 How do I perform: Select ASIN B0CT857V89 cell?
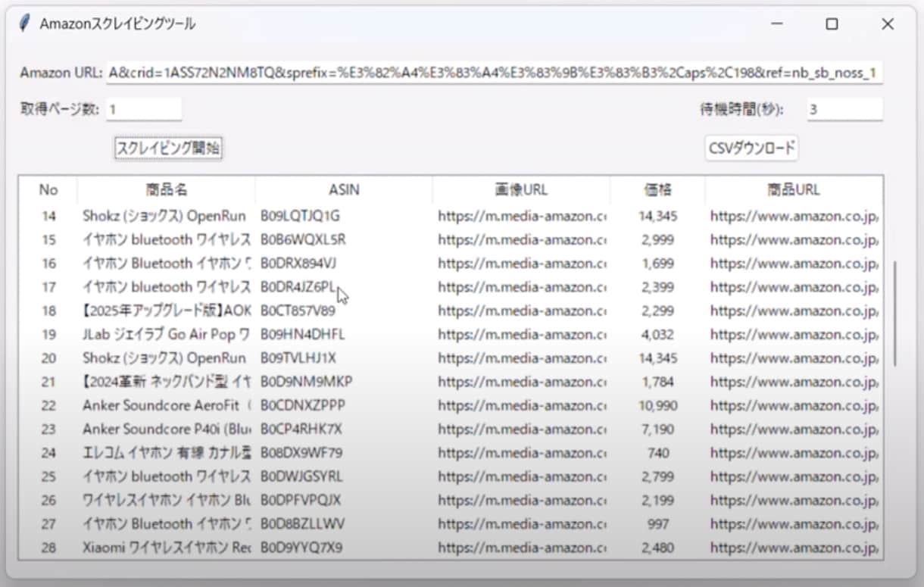pyautogui.click(x=298, y=311)
